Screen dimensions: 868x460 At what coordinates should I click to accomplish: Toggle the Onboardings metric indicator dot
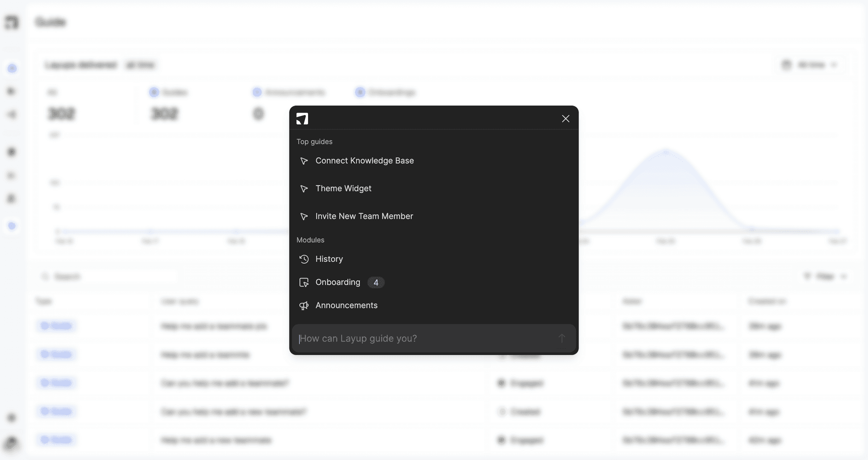360,92
